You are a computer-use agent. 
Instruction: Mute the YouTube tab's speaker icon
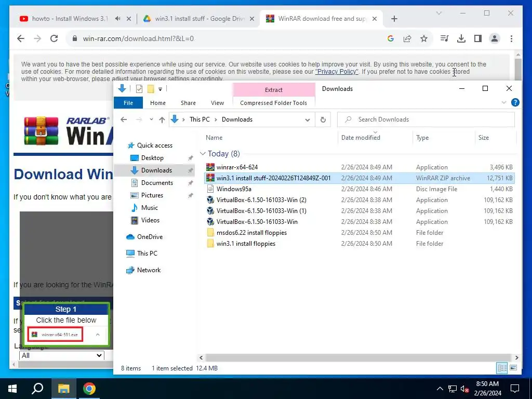pyautogui.click(x=117, y=19)
